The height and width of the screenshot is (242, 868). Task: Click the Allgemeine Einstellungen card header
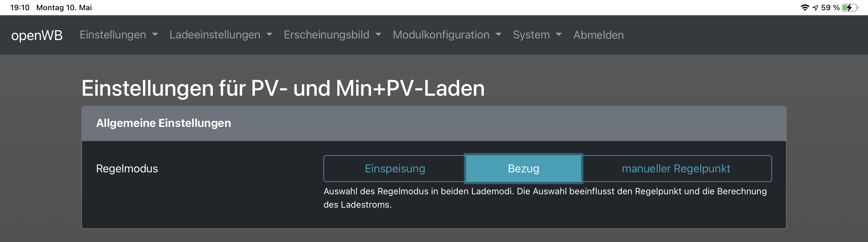pos(434,123)
